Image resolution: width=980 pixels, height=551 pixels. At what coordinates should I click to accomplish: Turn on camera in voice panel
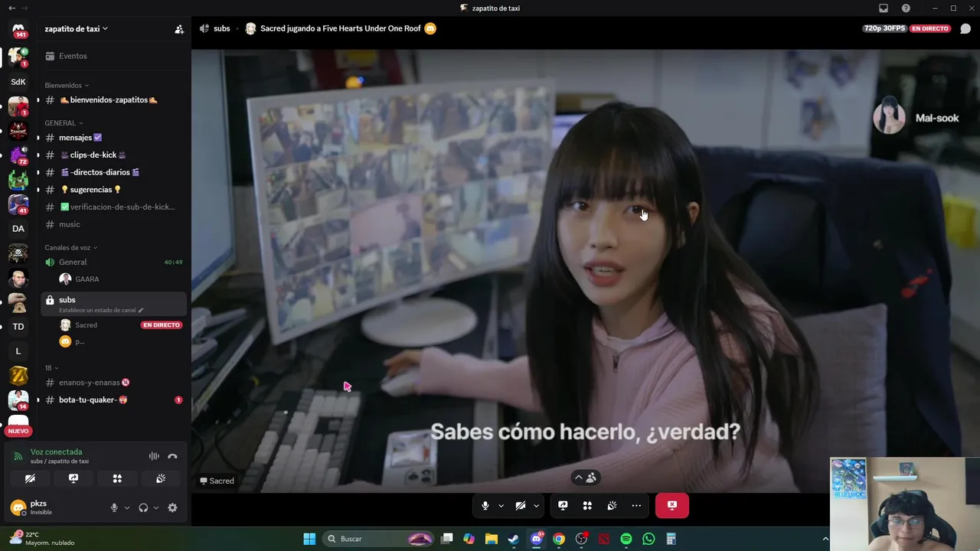click(x=30, y=478)
